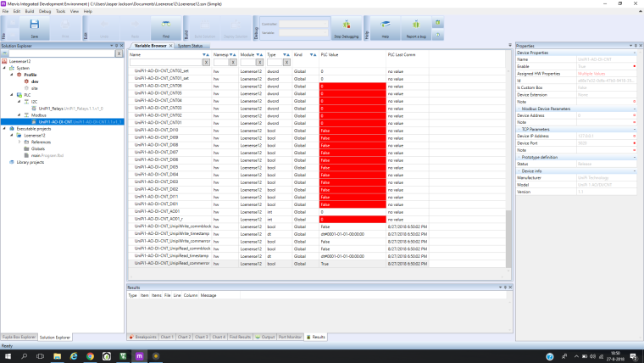
Task: Sort by the Name column arrows
Action: tap(204, 54)
